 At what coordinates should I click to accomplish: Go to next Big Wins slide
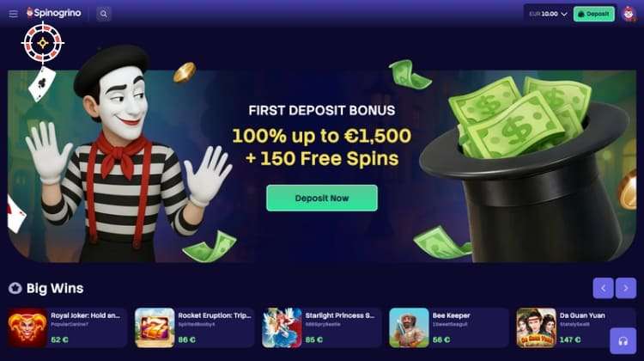click(625, 288)
